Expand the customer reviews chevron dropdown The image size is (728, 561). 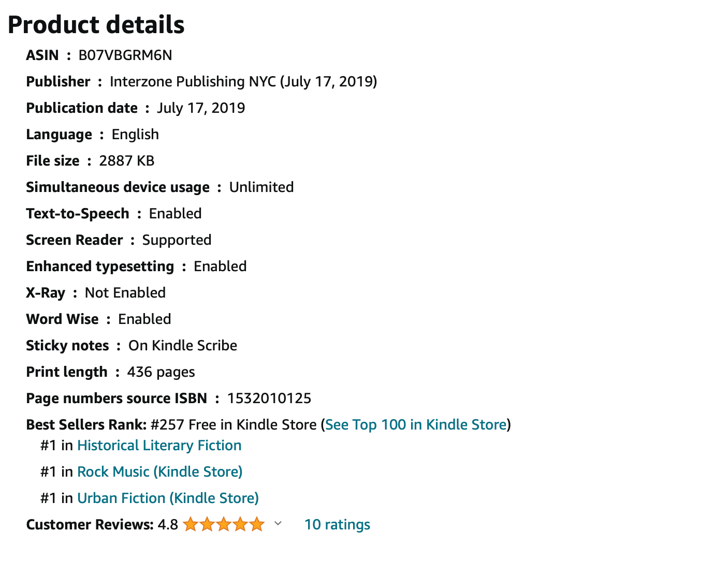pos(278,524)
